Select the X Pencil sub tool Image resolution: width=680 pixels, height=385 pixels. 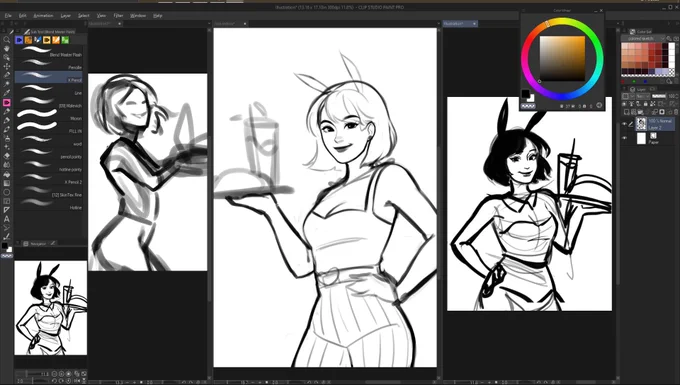coord(49,77)
